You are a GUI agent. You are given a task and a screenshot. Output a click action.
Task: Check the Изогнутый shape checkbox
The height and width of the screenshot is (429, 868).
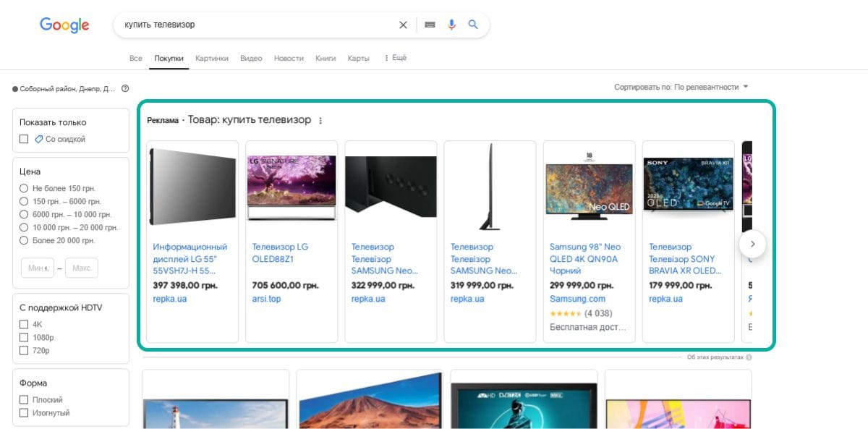[24, 412]
